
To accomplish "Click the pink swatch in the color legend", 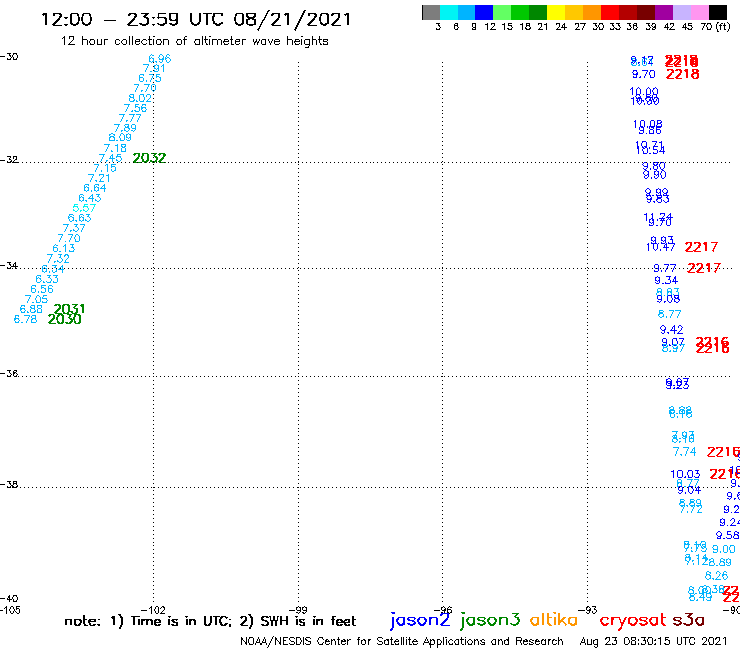I will (x=699, y=12).
